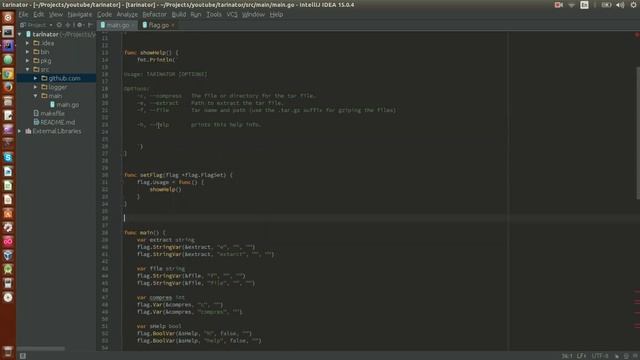
Task: Select the bin folder row
Action: pyautogui.click(x=56, y=52)
